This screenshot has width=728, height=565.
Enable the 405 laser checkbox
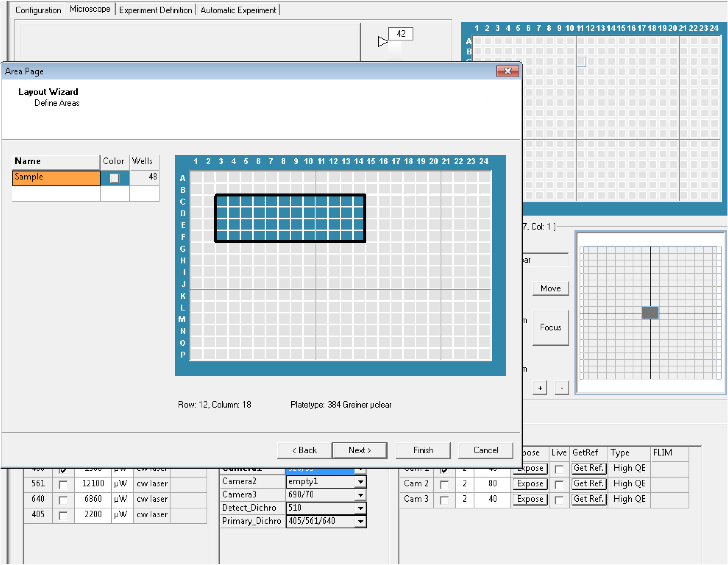click(63, 515)
